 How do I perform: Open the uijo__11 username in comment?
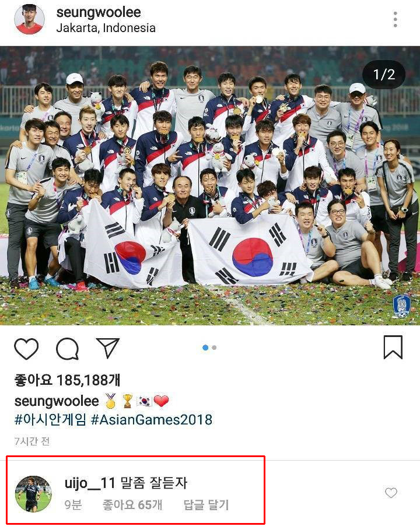(x=90, y=483)
